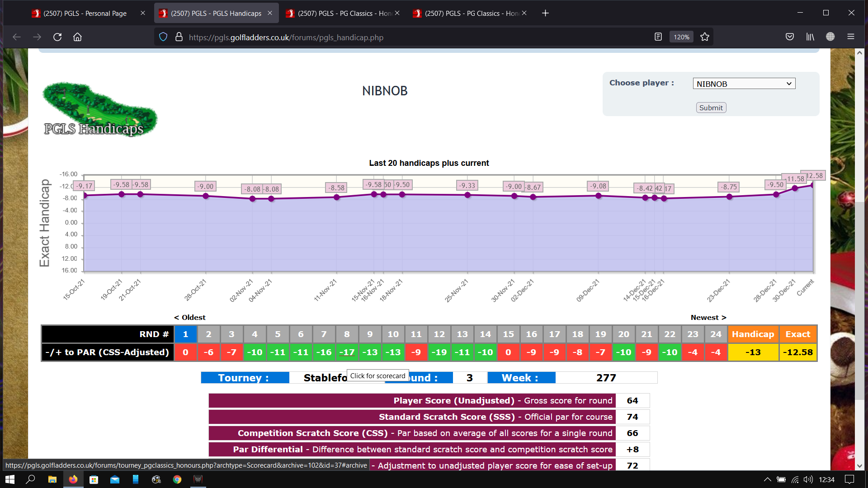Select round number 12 header cell
The image size is (868, 488).
pos(439,334)
